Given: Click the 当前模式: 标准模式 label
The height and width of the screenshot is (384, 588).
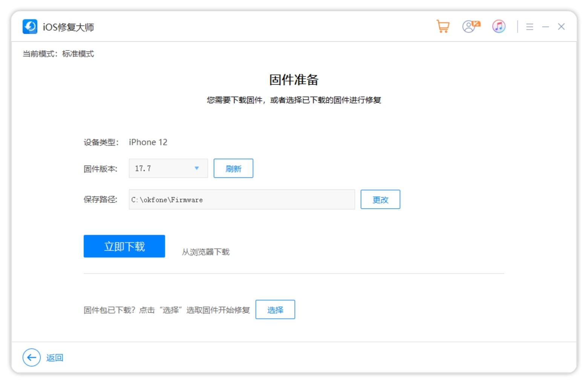Looking at the screenshot, I should point(58,54).
